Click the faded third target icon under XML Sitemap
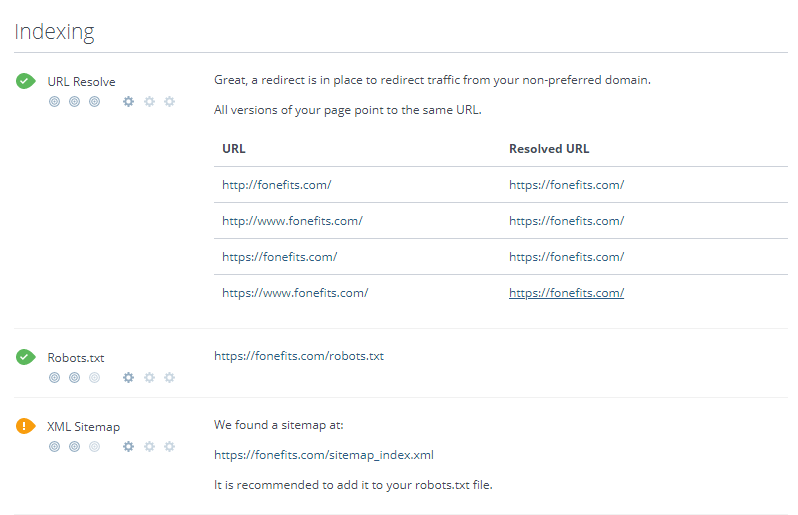This screenshot has width=798, height=515. click(95, 446)
